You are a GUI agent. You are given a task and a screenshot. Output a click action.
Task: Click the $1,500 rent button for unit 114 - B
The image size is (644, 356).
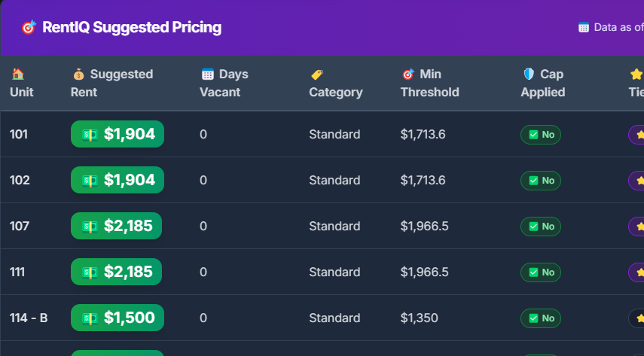(x=117, y=318)
